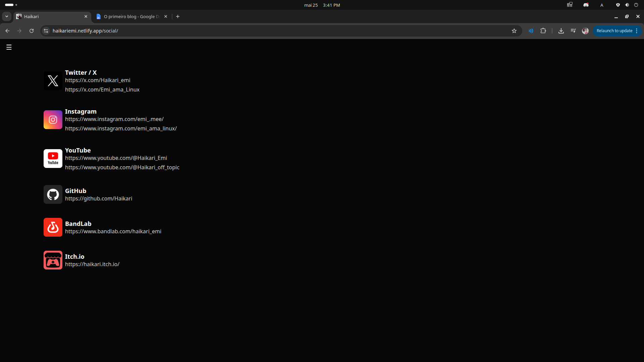This screenshot has height=362, width=644.
Task: Switch to O primeiro blog Google Docs tab
Action: (132, 16)
